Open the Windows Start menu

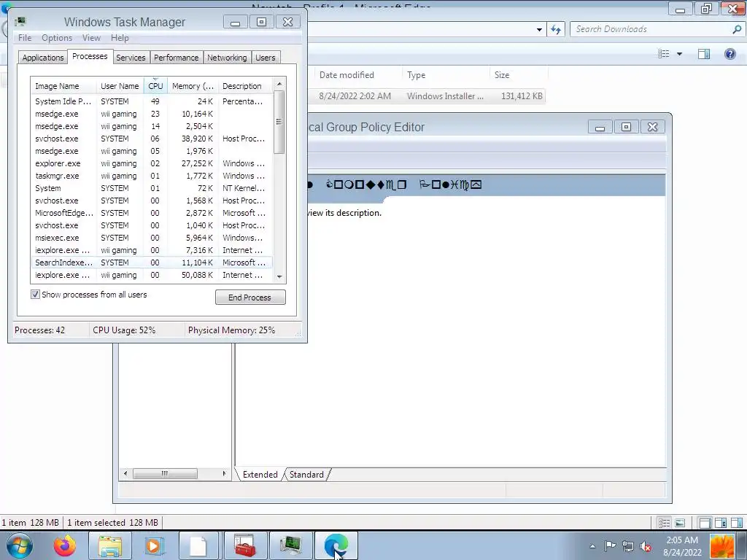tap(19, 545)
